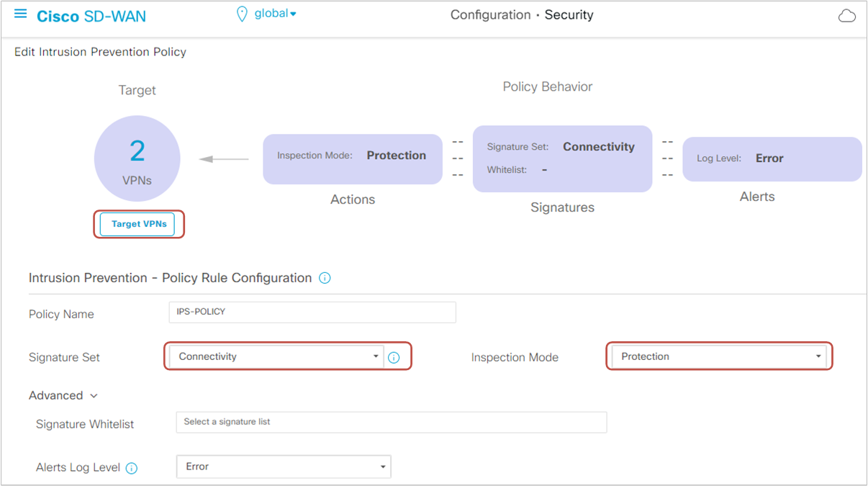
Task: Click the Target VPNs button
Action: click(137, 224)
